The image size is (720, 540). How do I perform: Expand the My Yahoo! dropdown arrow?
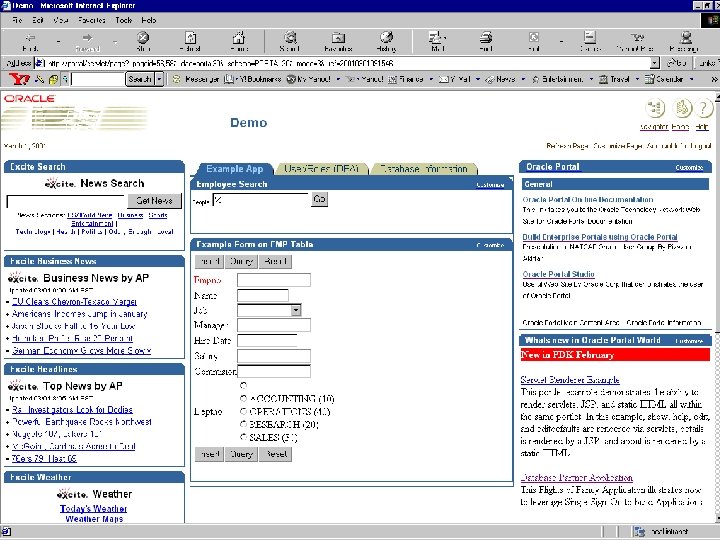pyautogui.click(x=338, y=79)
